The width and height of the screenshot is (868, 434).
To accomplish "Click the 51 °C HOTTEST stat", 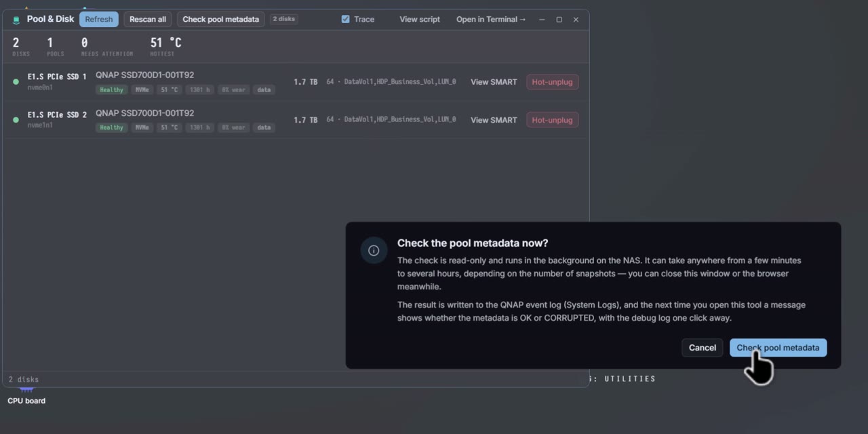I will [165, 47].
